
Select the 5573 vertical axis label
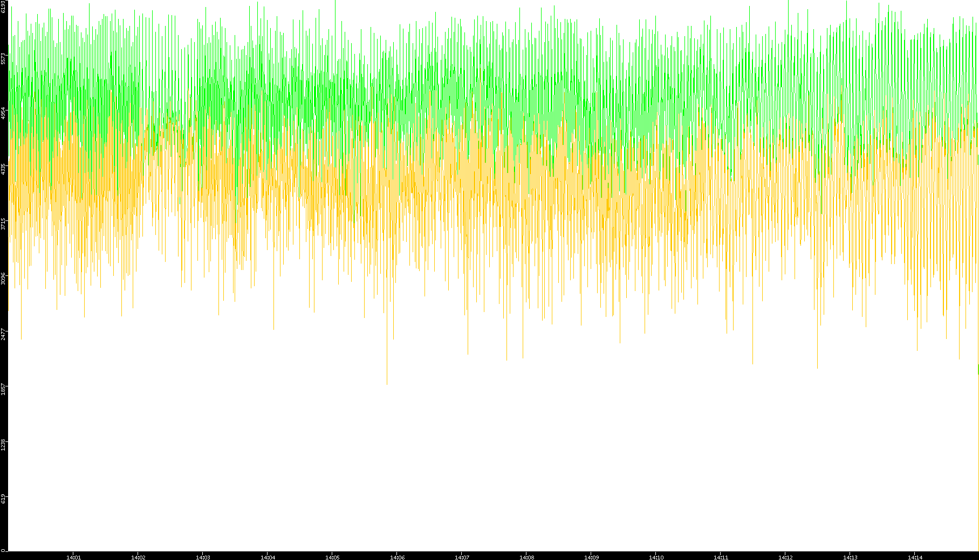click(x=4, y=58)
